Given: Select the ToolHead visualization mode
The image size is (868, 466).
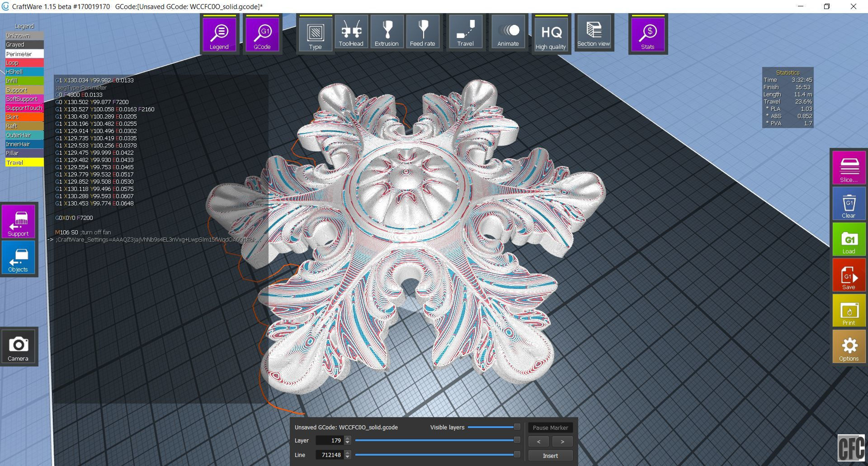Looking at the screenshot, I should (351, 32).
